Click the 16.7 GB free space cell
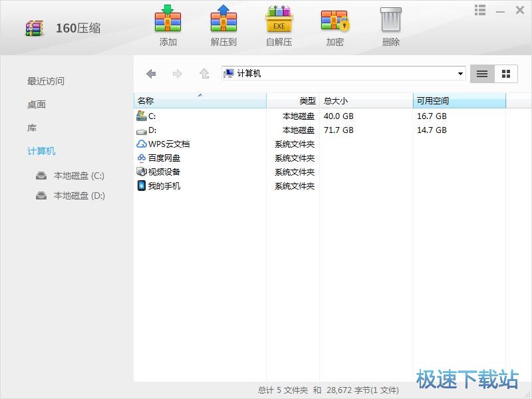Image resolution: width=532 pixels, height=399 pixels. pyautogui.click(x=432, y=116)
